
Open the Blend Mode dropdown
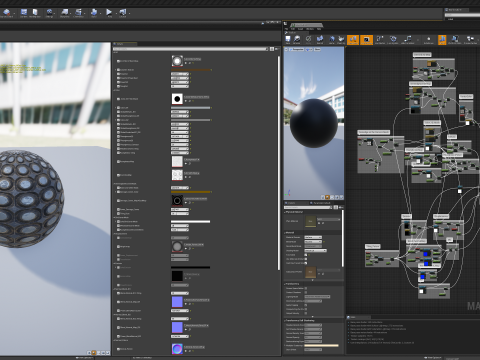(x=313, y=242)
